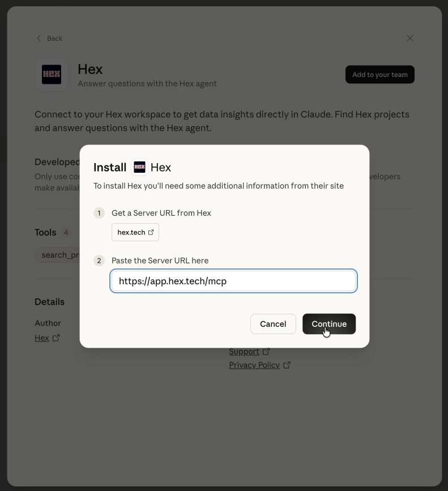Image resolution: width=448 pixels, height=491 pixels.
Task: Cancel the Hex installation
Action: [273, 323]
